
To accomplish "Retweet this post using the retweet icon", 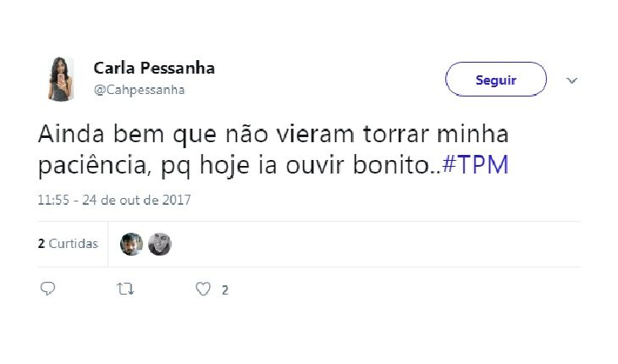I will (126, 290).
